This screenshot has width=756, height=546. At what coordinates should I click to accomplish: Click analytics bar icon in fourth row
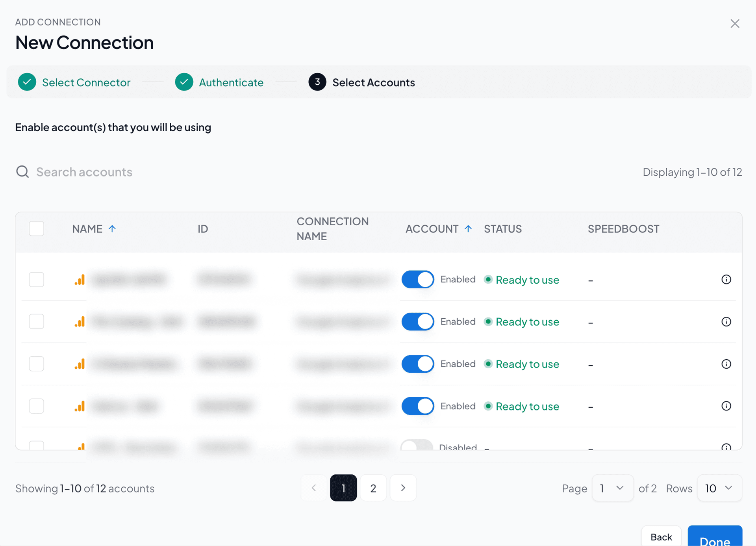[x=80, y=406]
